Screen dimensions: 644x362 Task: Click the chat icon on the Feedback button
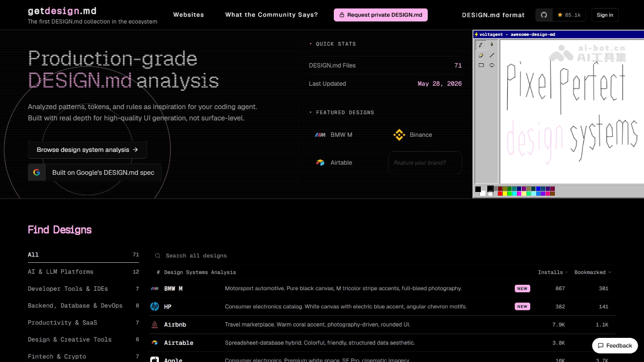pyautogui.click(x=601, y=345)
